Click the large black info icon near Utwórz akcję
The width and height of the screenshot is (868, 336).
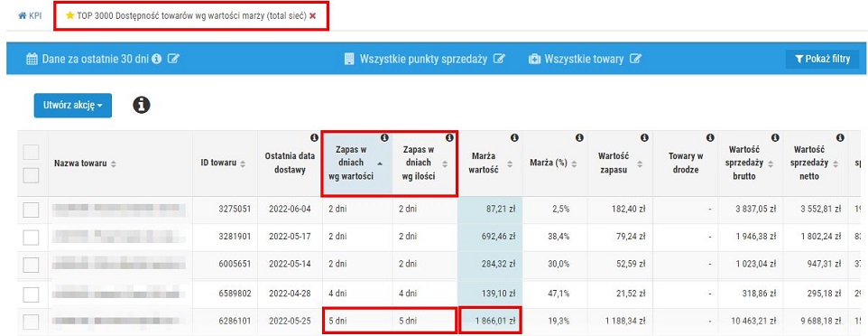click(142, 104)
